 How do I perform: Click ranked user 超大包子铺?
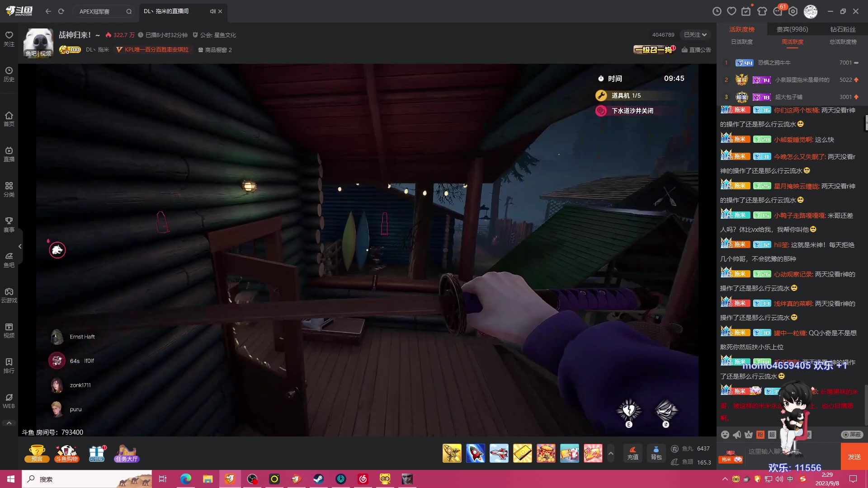point(789,97)
